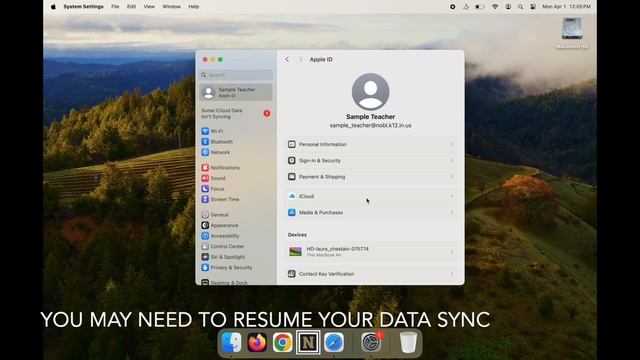Open Media & Purchases row
This screenshot has width=640, height=360.
pos(371,213)
